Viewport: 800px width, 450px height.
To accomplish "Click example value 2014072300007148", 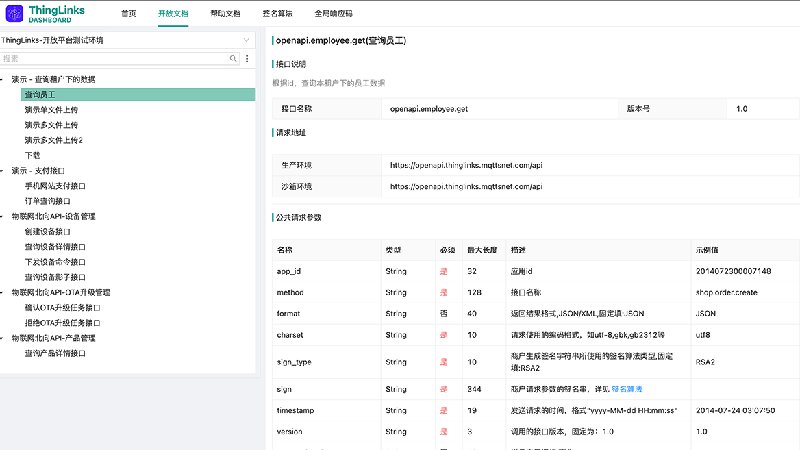I will (x=733, y=271).
